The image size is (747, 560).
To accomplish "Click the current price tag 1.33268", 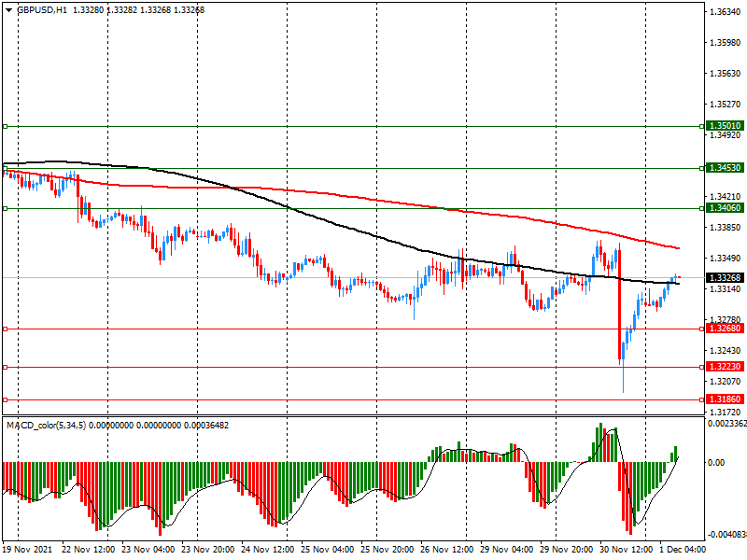I will click(x=725, y=277).
